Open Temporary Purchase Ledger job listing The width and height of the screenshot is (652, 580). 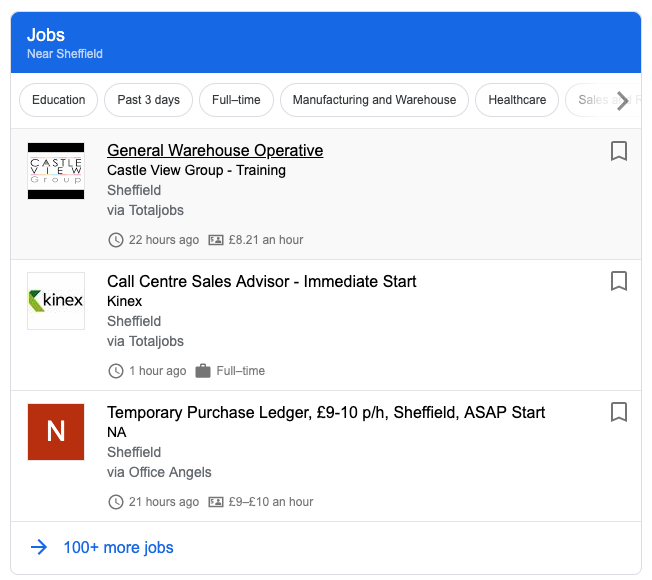(x=326, y=412)
